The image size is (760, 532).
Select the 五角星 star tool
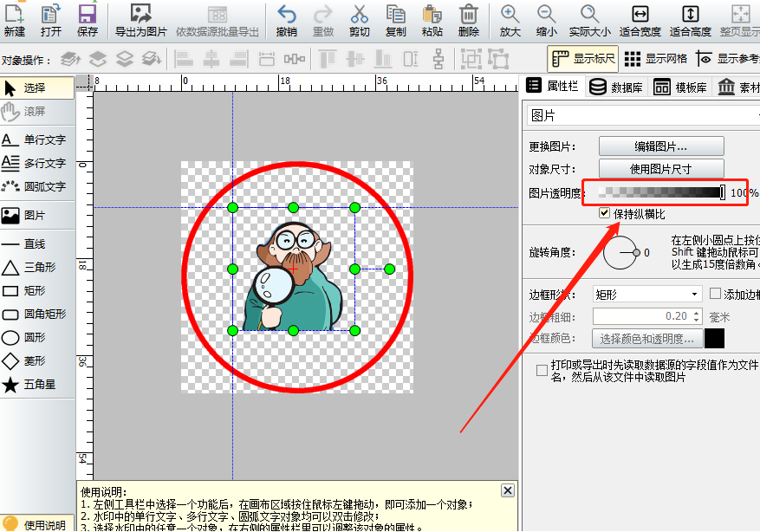coord(37,384)
